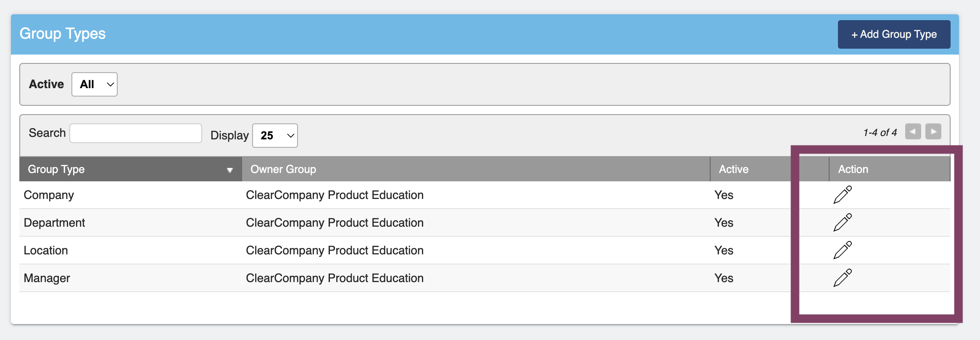This screenshot has height=340, width=980.
Task: Toggle sort arrow on Group Type column
Action: coord(230,170)
